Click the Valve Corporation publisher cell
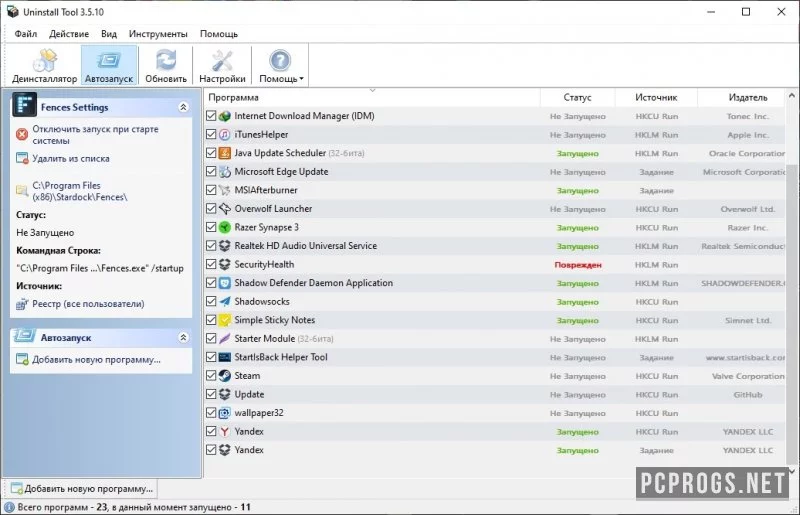 [747, 376]
